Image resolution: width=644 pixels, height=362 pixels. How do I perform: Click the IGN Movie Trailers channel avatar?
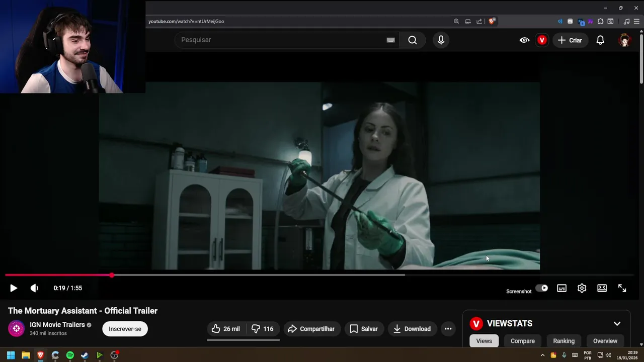[x=16, y=329]
